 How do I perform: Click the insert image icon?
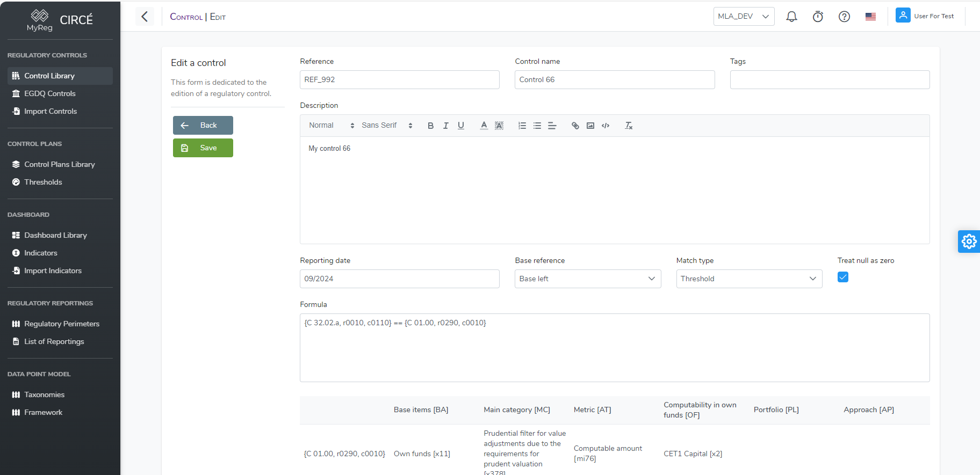click(x=590, y=126)
